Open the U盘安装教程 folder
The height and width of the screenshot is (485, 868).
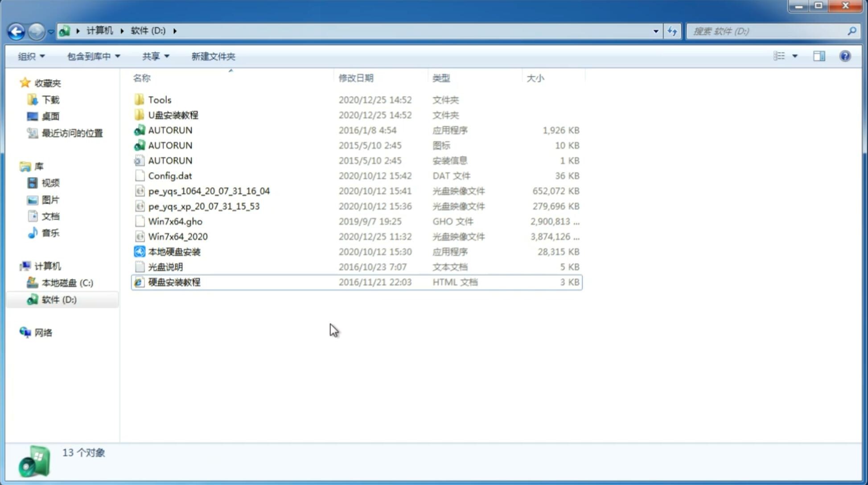pos(173,115)
